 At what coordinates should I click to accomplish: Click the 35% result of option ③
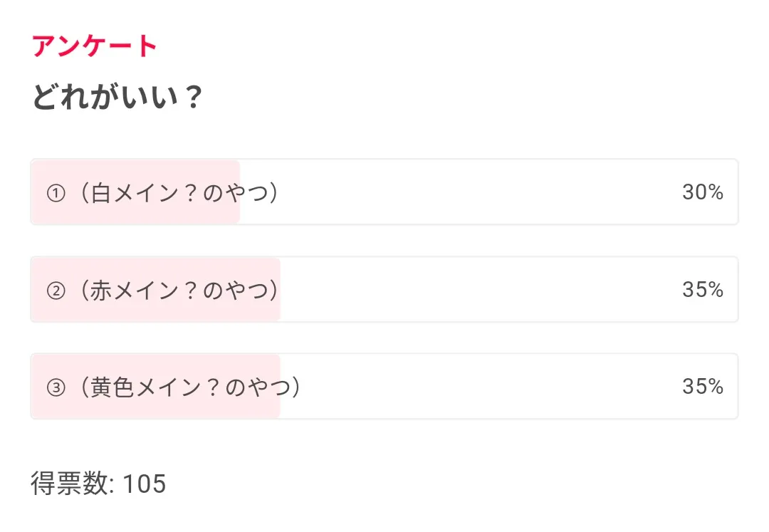coord(702,386)
